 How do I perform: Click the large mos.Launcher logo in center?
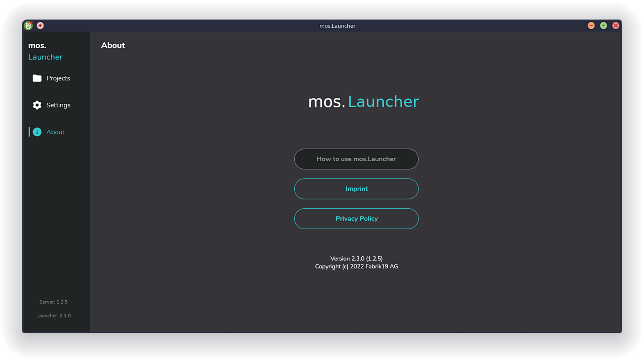[363, 101]
